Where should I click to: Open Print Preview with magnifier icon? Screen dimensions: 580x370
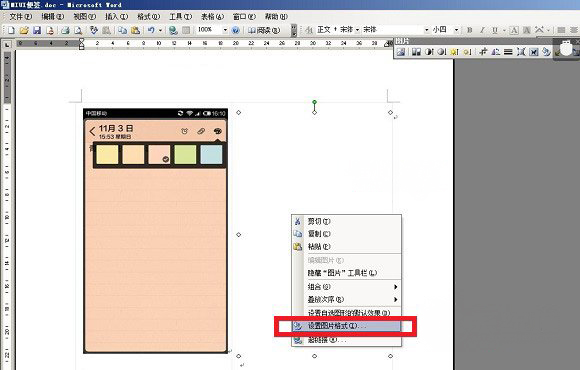pos(78,30)
